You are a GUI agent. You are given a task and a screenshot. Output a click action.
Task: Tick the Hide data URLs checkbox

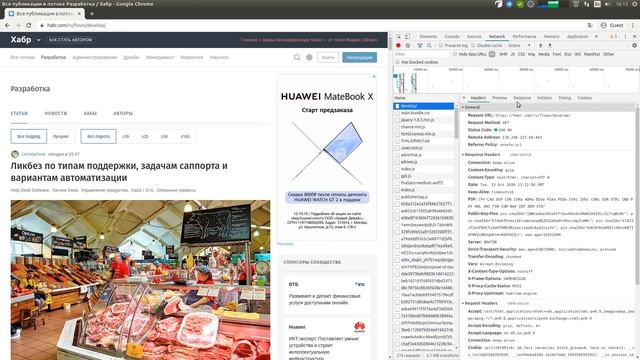click(455, 54)
